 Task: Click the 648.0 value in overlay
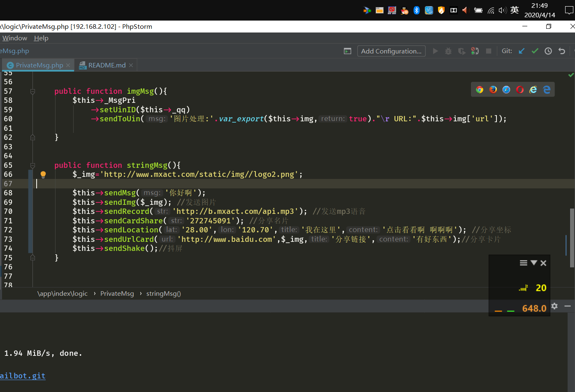[x=534, y=308]
